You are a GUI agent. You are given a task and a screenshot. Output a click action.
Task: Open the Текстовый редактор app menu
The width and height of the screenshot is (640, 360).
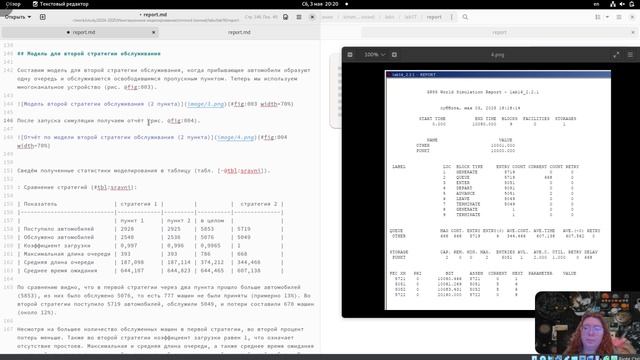60,4
